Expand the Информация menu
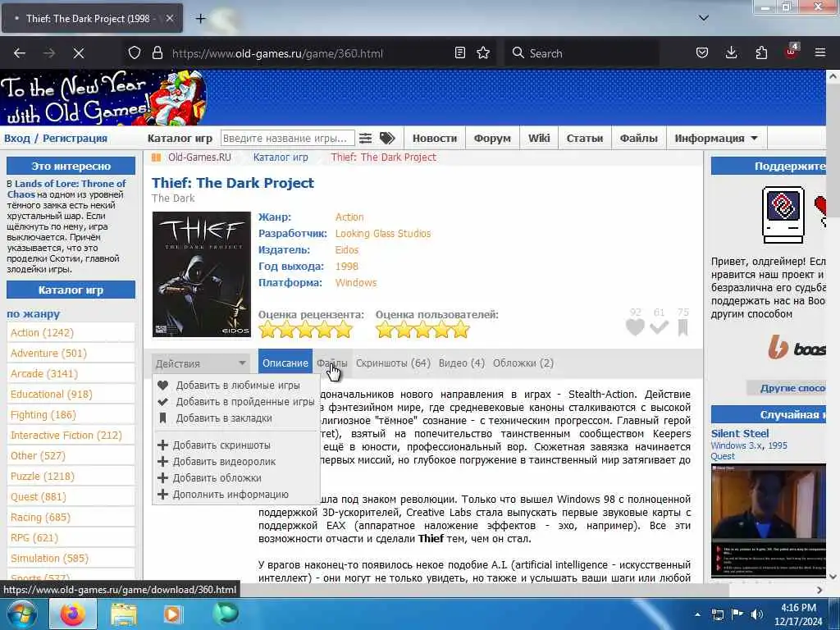This screenshot has width=840, height=630. pyautogui.click(x=715, y=138)
